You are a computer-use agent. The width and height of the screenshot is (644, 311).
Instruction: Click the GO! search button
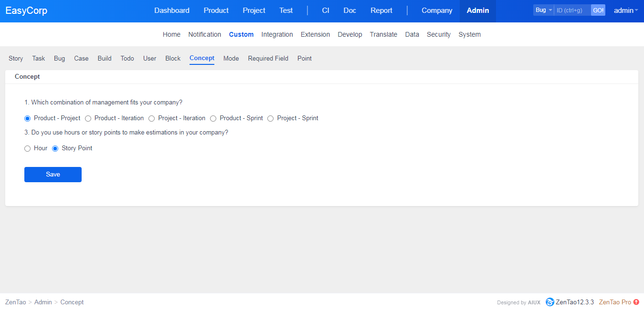pyautogui.click(x=598, y=10)
